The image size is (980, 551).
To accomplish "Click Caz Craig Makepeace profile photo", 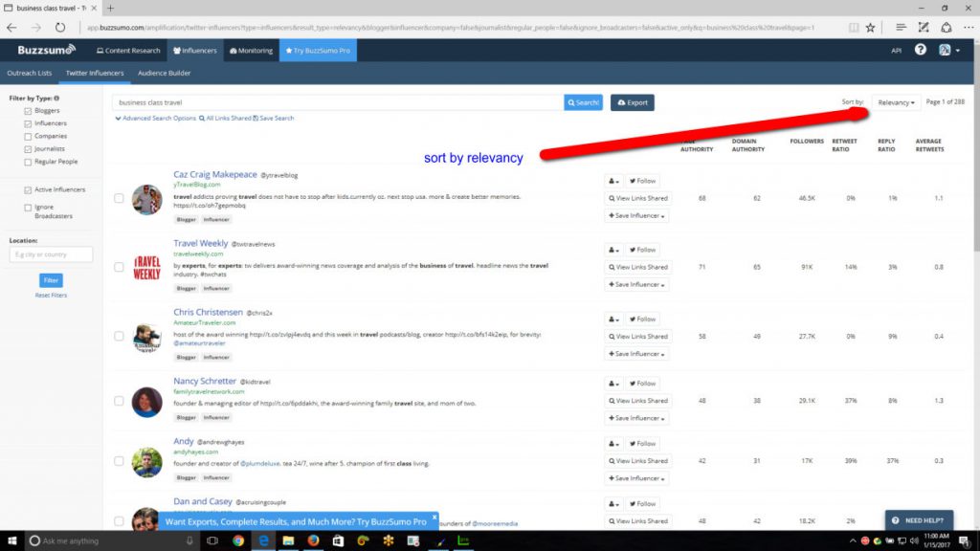I will [146, 199].
